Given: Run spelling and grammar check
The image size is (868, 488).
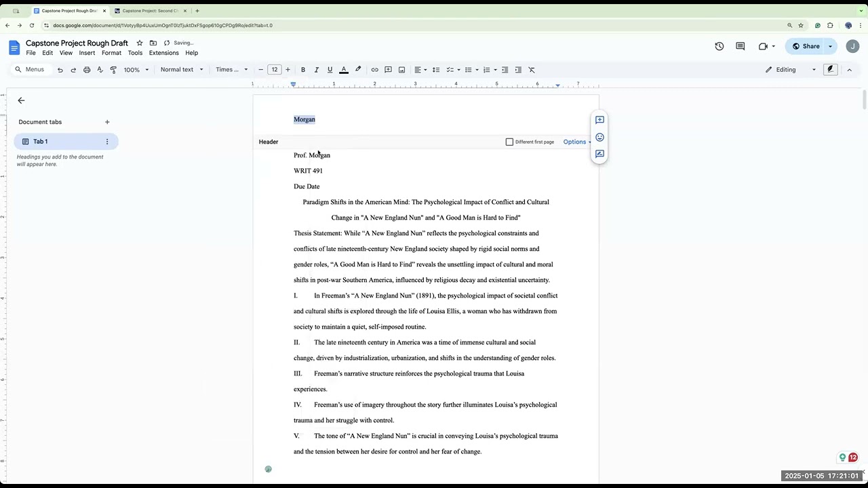Looking at the screenshot, I should [100, 70].
